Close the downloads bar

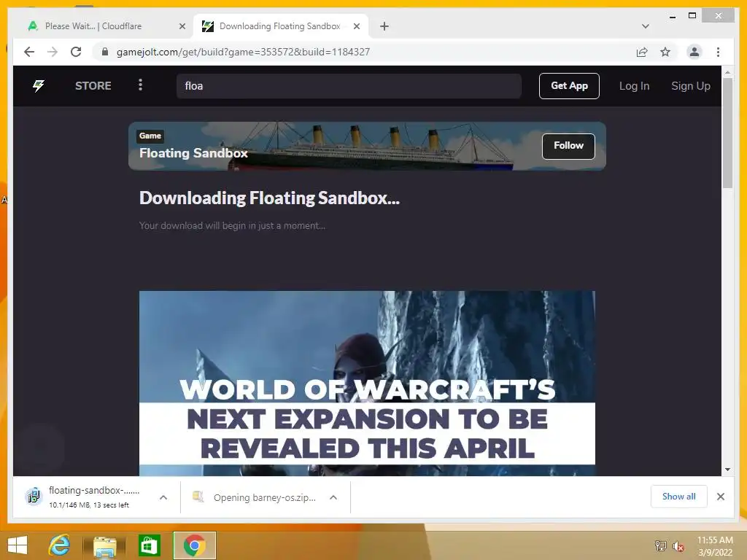721,497
